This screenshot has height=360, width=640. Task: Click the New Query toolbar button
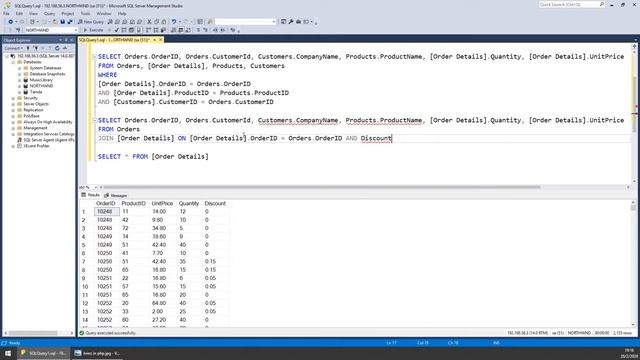tap(91, 22)
